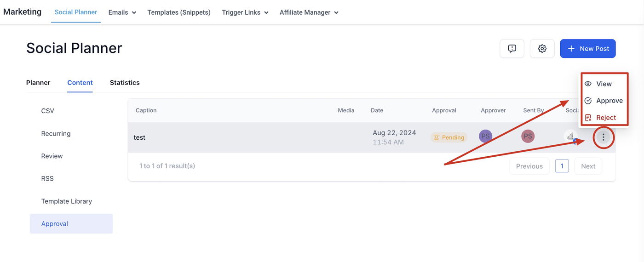
Task: Click the Sent By PS avatar
Action: 528,136
